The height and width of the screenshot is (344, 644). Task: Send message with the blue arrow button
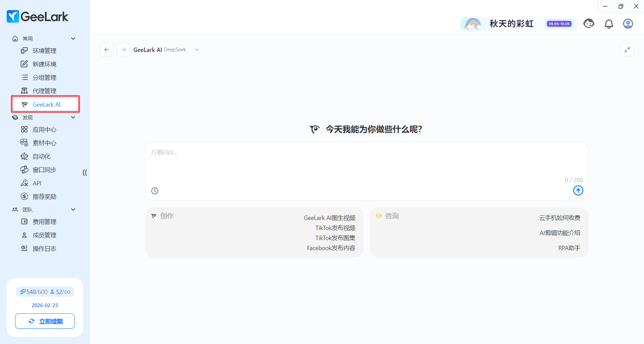point(578,190)
